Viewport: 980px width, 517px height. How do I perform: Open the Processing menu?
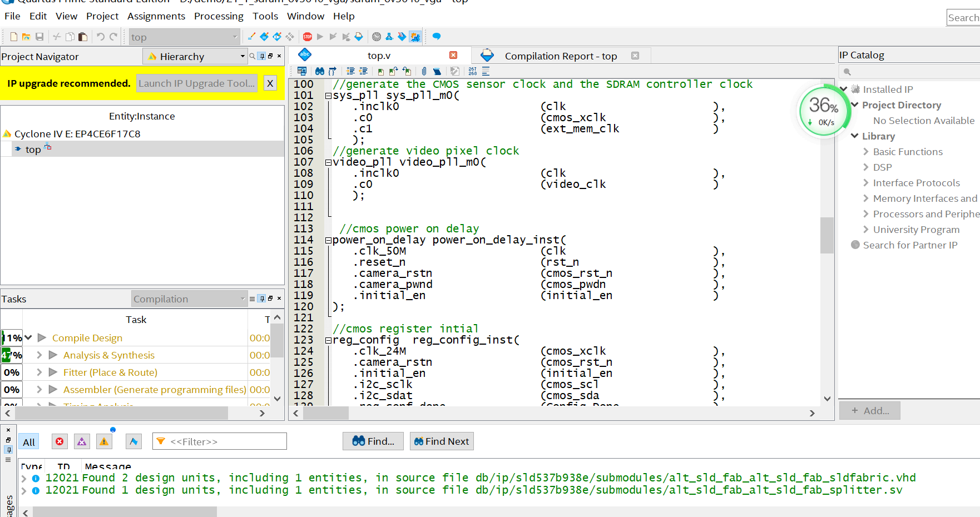pos(219,16)
